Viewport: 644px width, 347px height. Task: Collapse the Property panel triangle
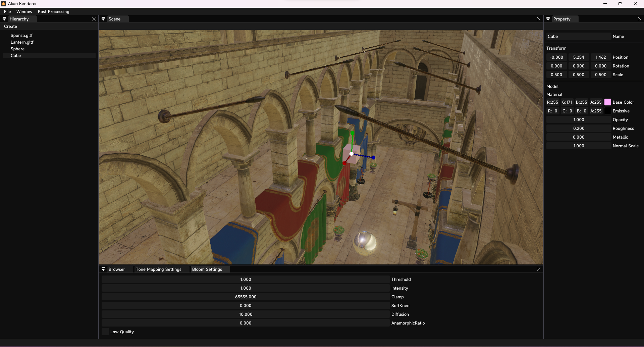tap(548, 19)
